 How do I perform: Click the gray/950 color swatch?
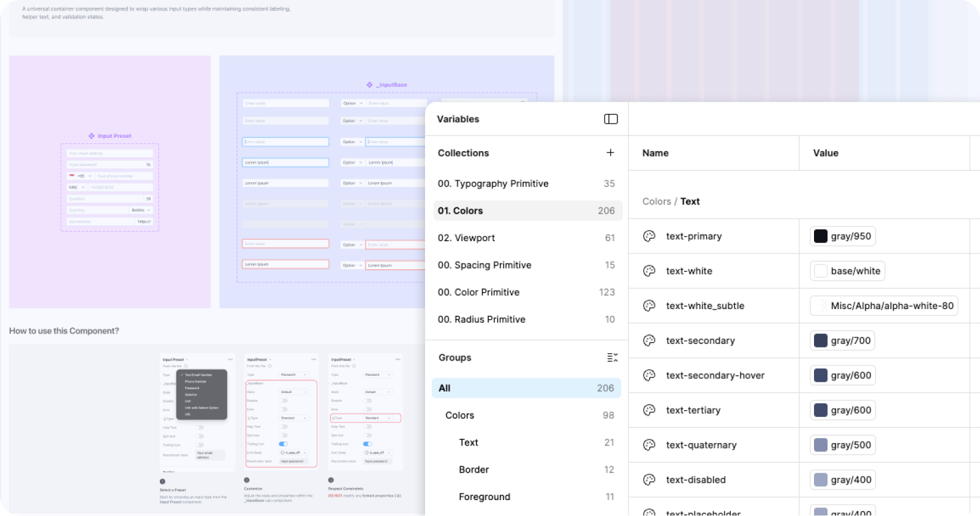point(821,236)
